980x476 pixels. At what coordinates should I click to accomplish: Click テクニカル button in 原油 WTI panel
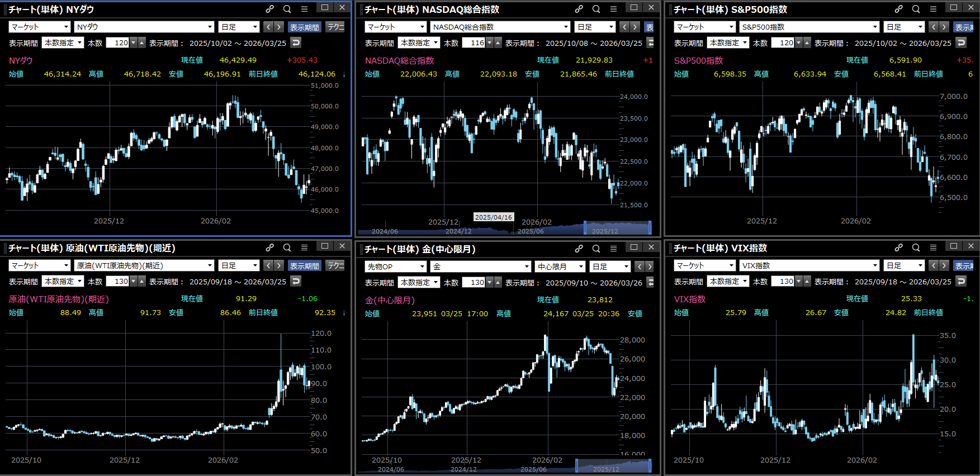tap(335, 265)
